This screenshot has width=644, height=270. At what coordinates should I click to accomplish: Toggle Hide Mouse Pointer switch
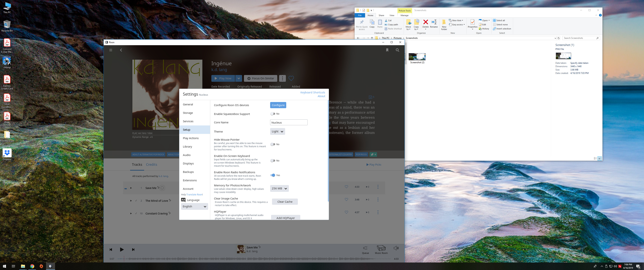tap(273, 144)
